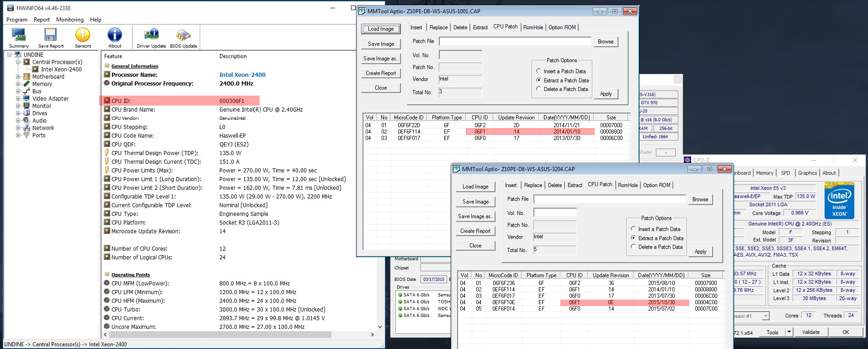The width and height of the screenshot is (868, 349).
Task: Click Load Image in the 1001.CAP window
Action: pyautogui.click(x=381, y=29)
